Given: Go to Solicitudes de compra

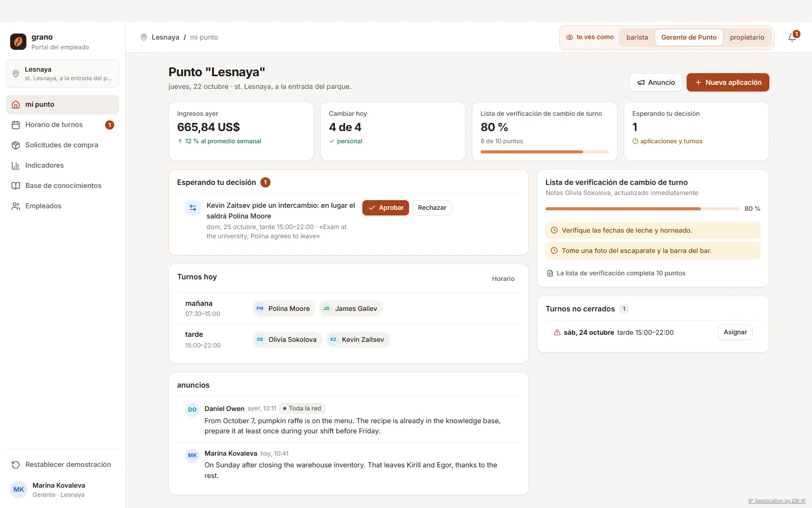Looking at the screenshot, I should 63,145.
